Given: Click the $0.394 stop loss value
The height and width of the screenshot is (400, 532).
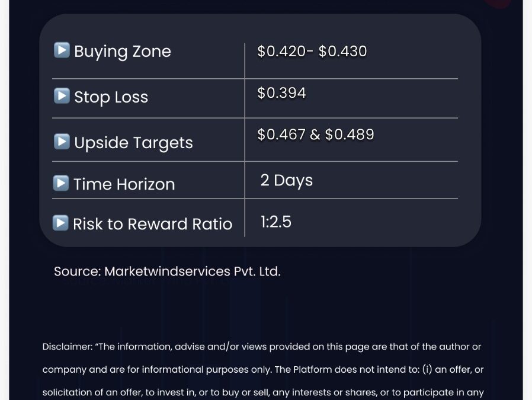Looking at the screenshot, I should [x=281, y=93].
